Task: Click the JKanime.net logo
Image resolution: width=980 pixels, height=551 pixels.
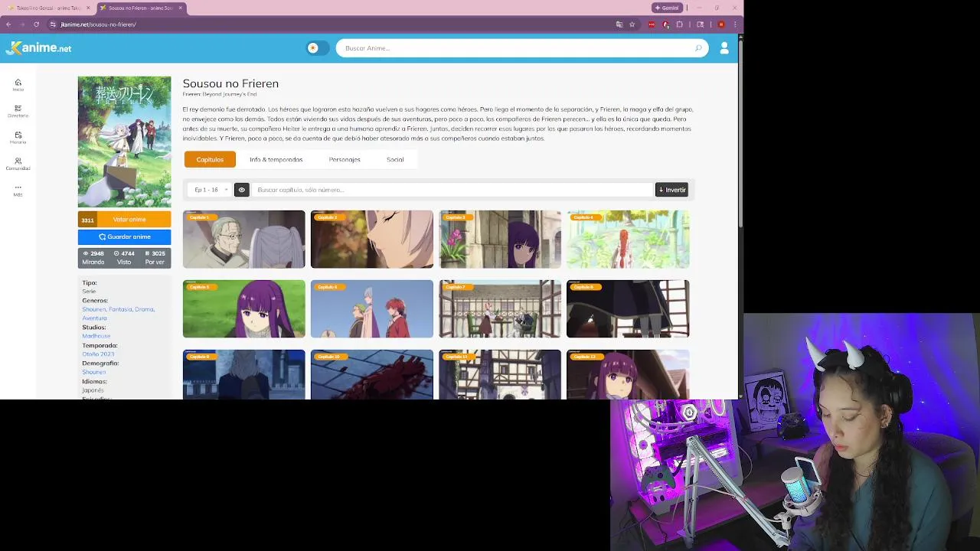Action: pos(38,47)
